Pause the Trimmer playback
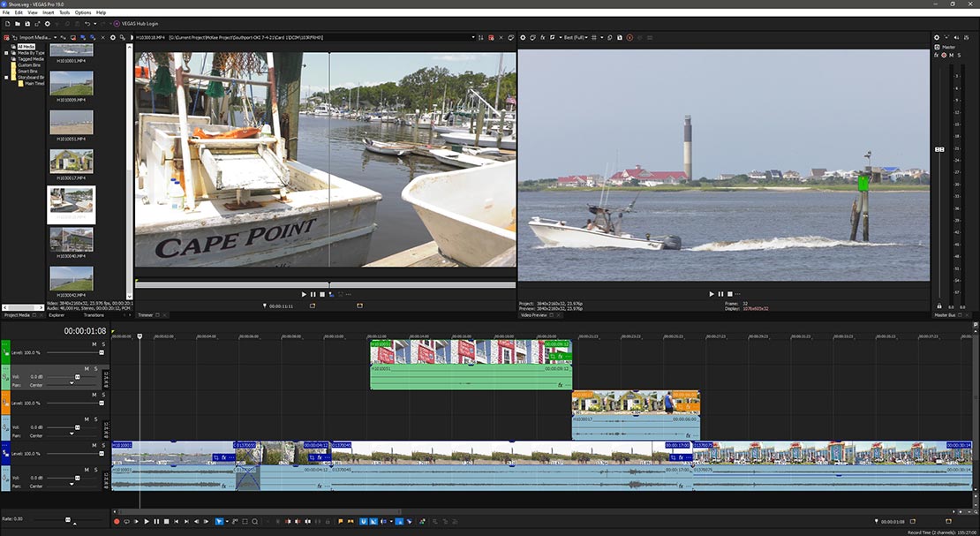 click(x=313, y=294)
